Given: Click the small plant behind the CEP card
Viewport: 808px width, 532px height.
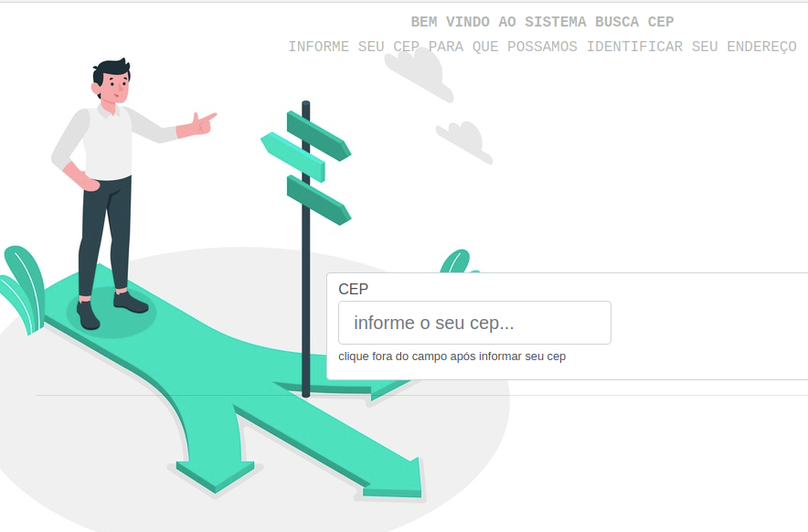Looking at the screenshot, I should click(x=458, y=261).
